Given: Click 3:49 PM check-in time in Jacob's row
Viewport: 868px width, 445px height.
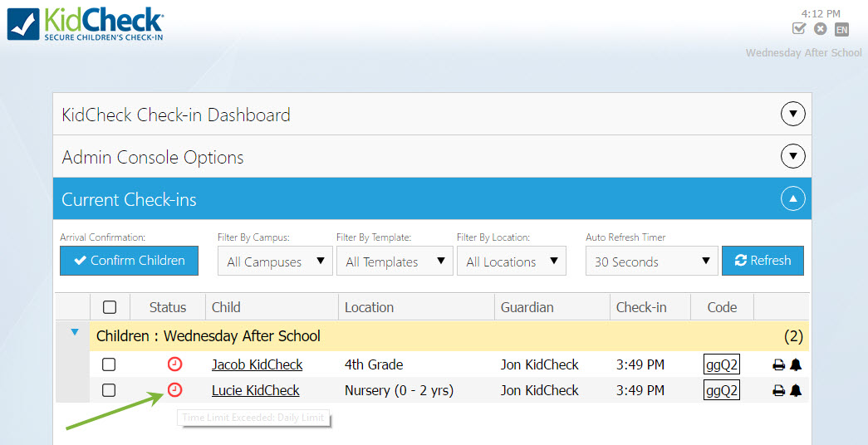Looking at the screenshot, I should point(640,364).
